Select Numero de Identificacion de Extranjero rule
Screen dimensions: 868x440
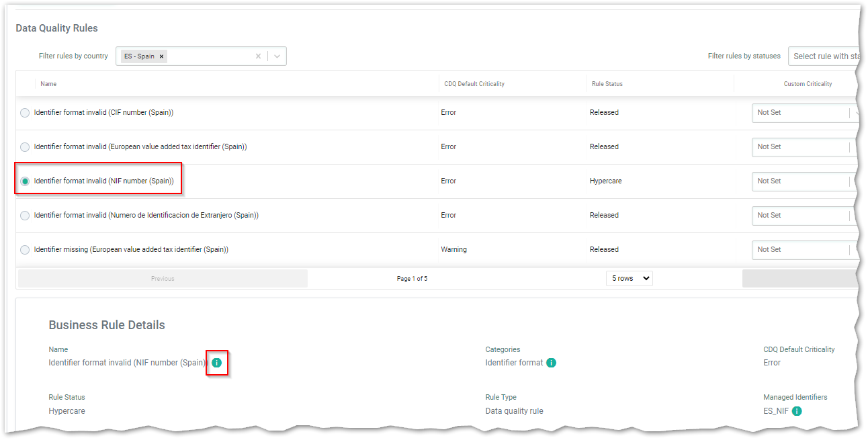point(25,216)
